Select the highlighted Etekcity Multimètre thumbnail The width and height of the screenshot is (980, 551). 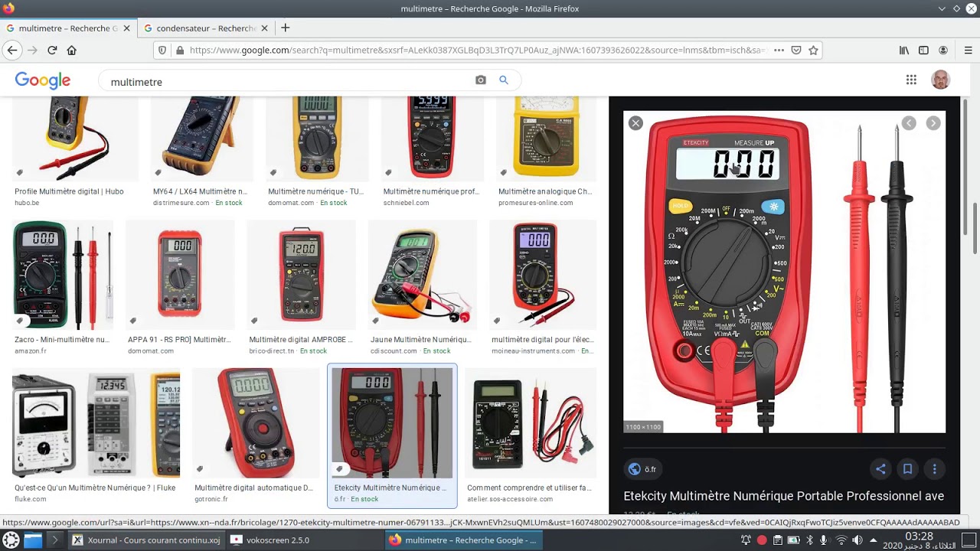click(392, 422)
